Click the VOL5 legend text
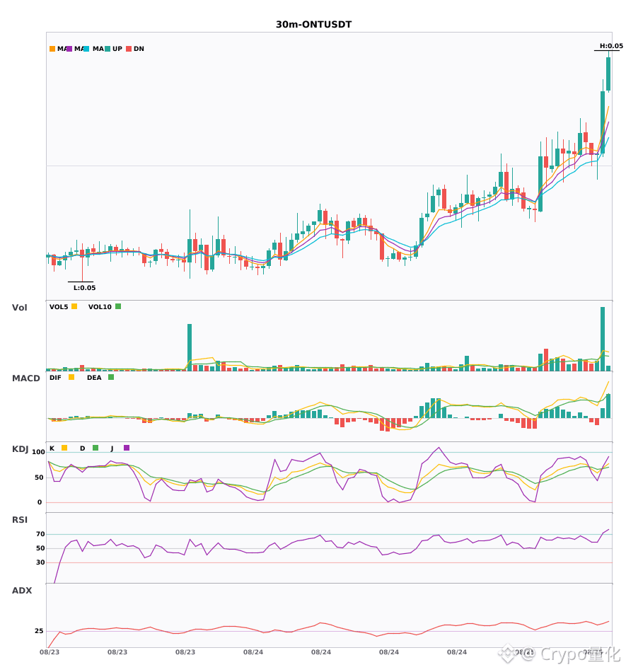 click(59, 307)
